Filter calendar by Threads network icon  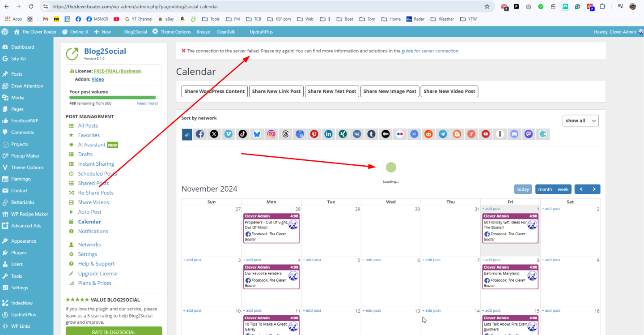point(286,134)
